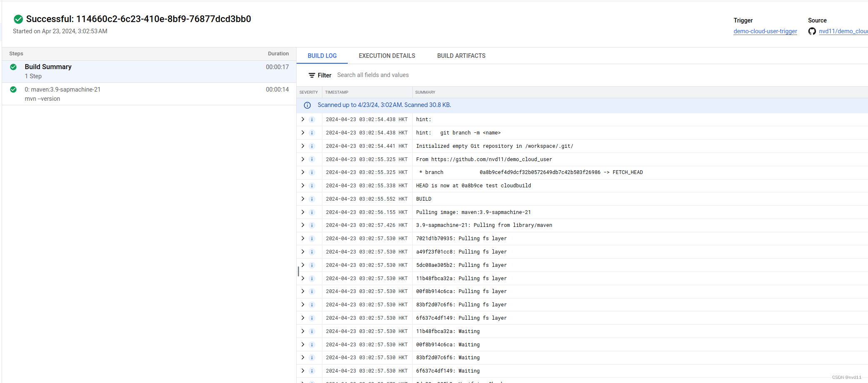
Task: Select the Build Summary step row
Action: 149,72
